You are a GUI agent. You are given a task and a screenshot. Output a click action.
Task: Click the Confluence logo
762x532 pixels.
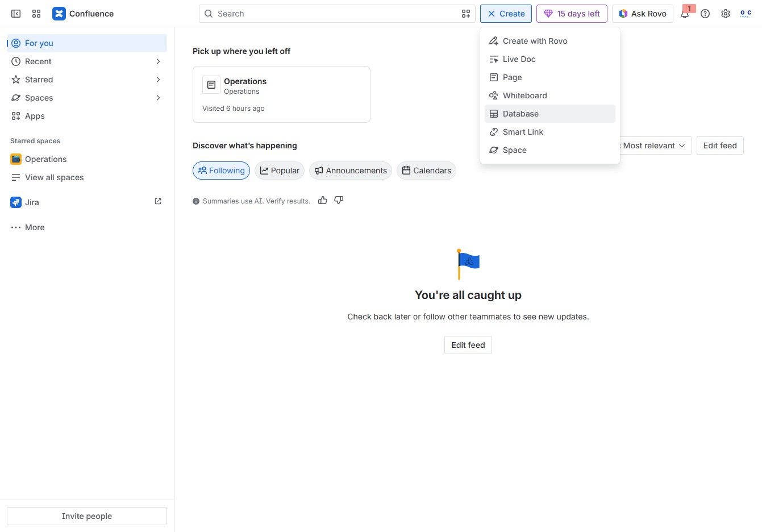point(83,14)
